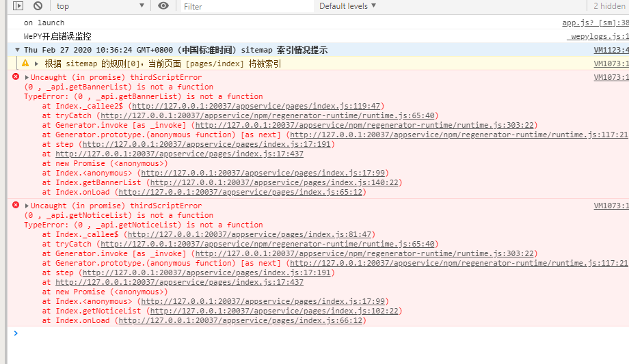Open the app.js source link on 'on launch' row
The width and height of the screenshot is (629, 364).
[x=595, y=23]
